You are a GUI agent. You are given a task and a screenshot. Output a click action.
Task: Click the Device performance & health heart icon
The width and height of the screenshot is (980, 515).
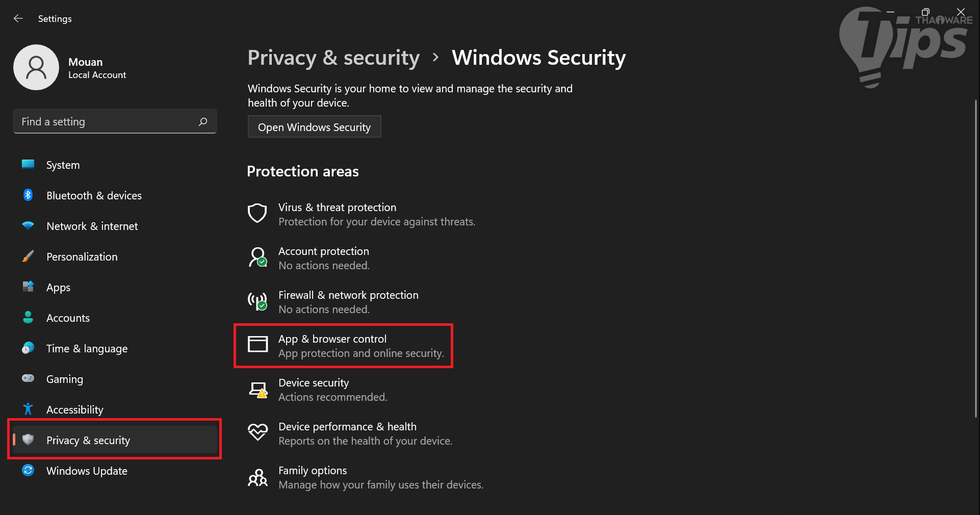257,432
